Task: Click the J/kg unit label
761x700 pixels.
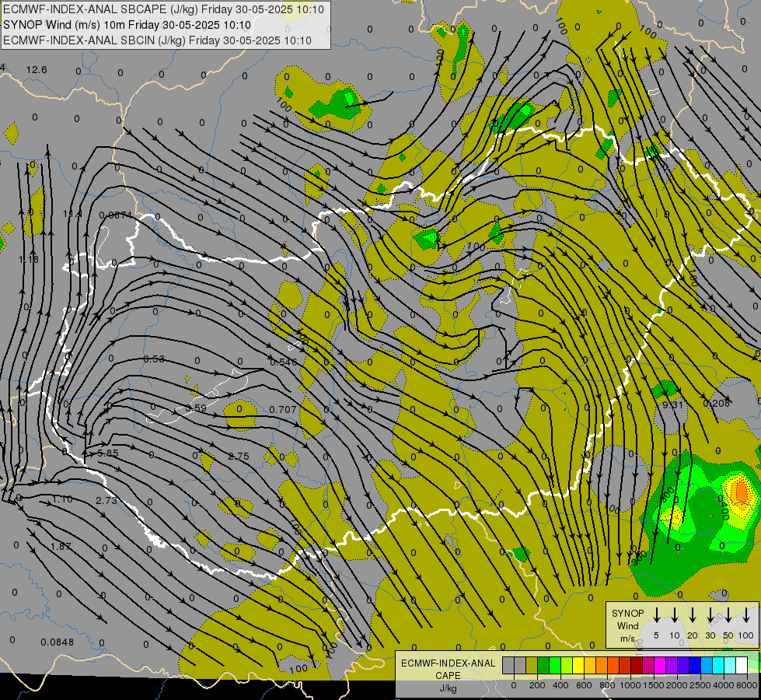Action: 448,688
